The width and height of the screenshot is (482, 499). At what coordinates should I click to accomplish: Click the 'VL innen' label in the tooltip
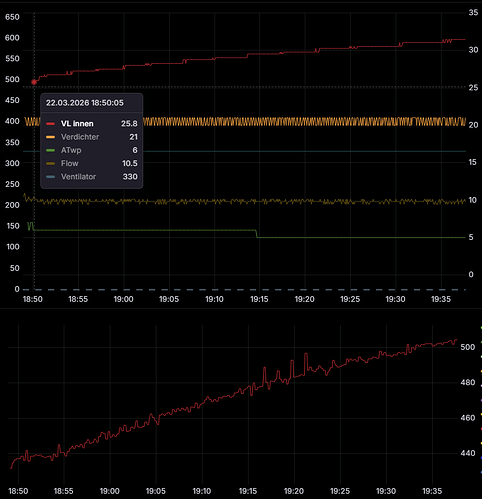point(77,124)
